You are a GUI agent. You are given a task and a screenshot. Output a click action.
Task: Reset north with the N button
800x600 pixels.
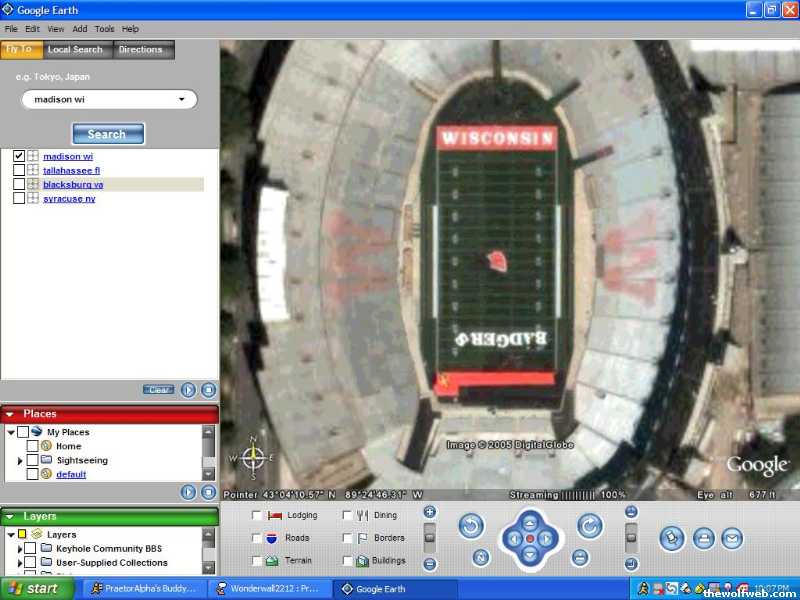(481, 557)
